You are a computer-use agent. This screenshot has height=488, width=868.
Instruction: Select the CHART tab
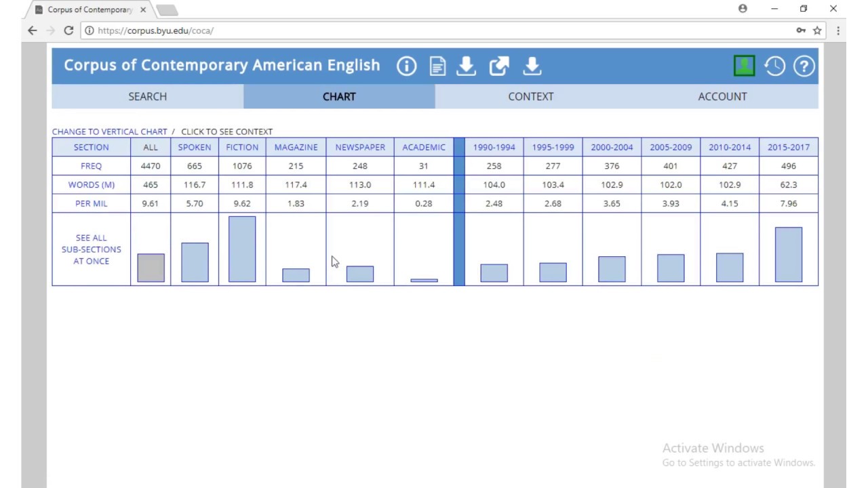339,96
